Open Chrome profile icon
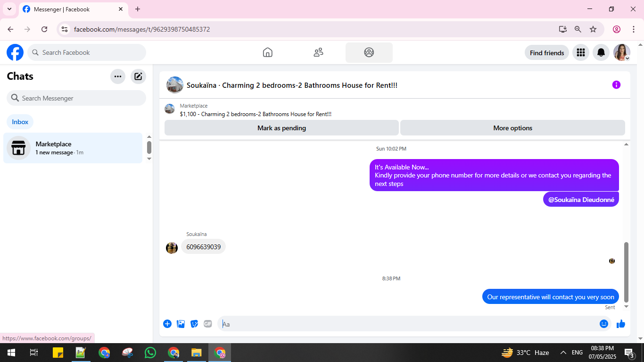The width and height of the screenshot is (644, 362). click(617, 29)
